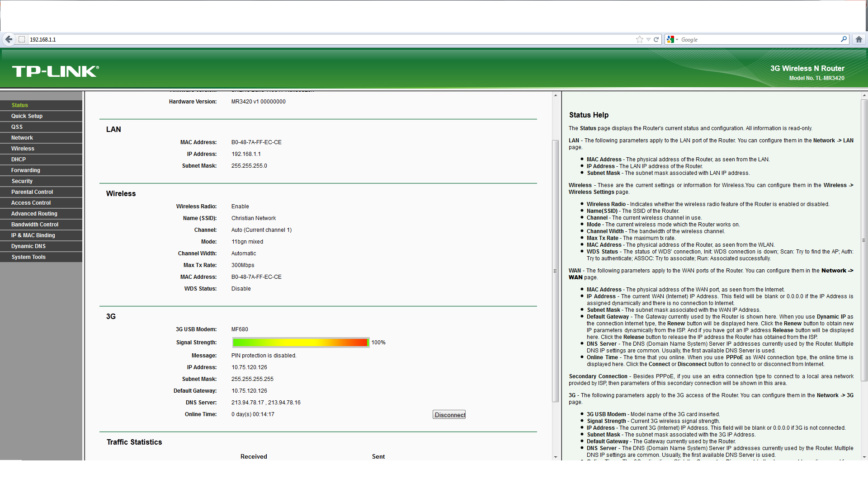The height and width of the screenshot is (488, 868).
Task: Click the magnifier icon in Google search box
Action: pyautogui.click(x=844, y=39)
